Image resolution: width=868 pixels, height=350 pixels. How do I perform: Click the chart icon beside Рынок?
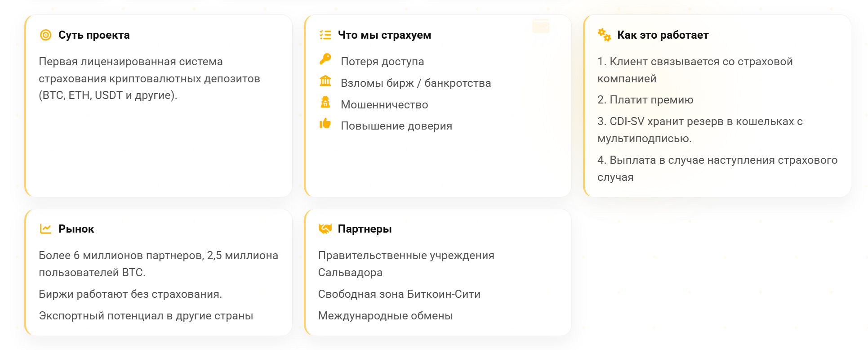coord(45,229)
